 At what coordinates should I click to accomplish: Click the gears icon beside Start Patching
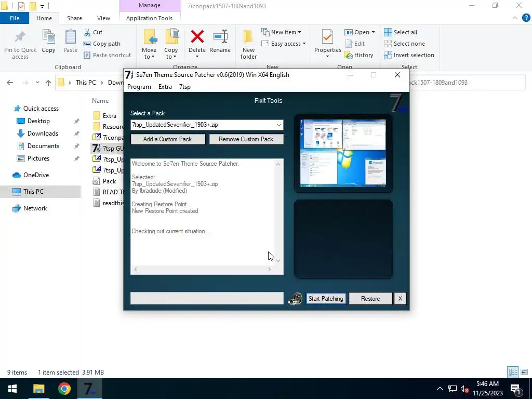tap(295, 299)
